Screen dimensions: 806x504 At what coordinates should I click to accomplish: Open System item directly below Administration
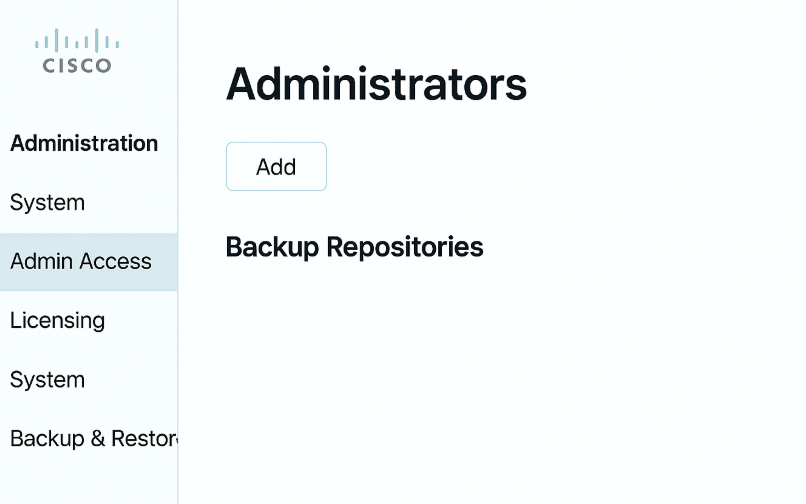(x=47, y=203)
